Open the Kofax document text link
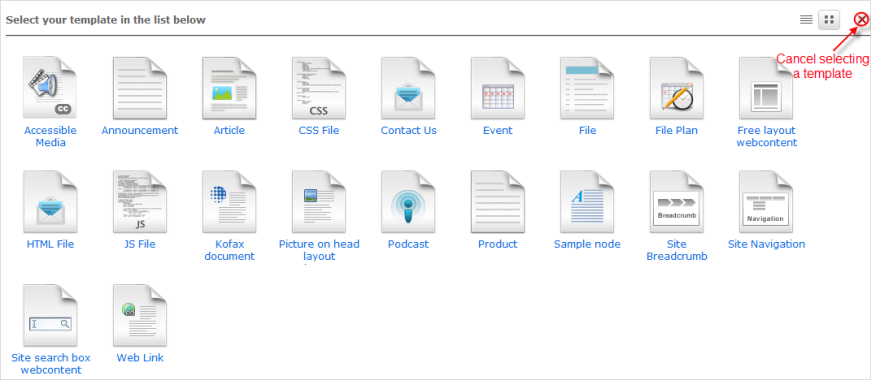 point(229,251)
